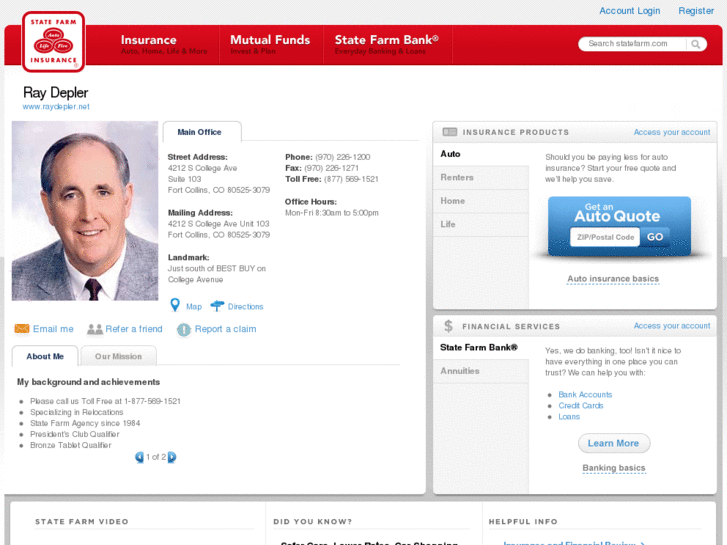This screenshot has height=545, width=727.
Task: Open the www.raydepler.net link
Action: tap(56, 107)
